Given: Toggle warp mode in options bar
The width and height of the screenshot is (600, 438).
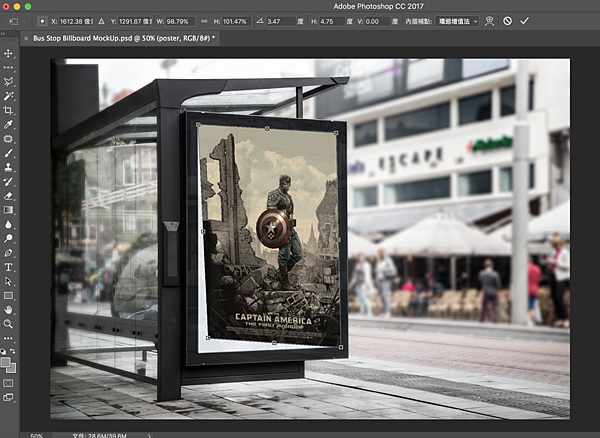Looking at the screenshot, I should coord(490,20).
